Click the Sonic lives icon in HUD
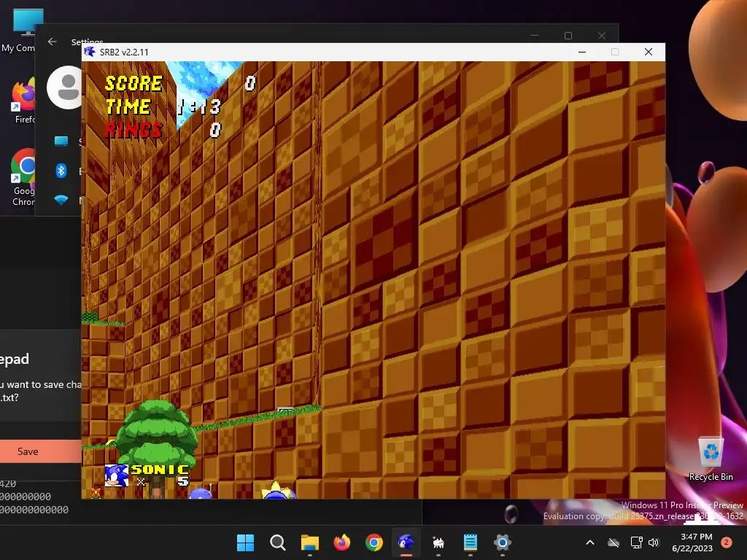The height and width of the screenshot is (560, 747). (x=116, y=475)
